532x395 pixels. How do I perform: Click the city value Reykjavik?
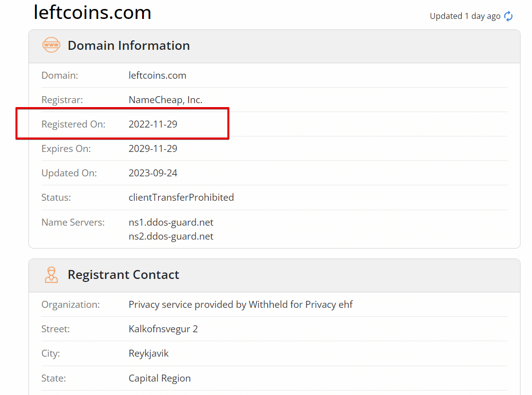pyautogui.click(x=149, y=353)
